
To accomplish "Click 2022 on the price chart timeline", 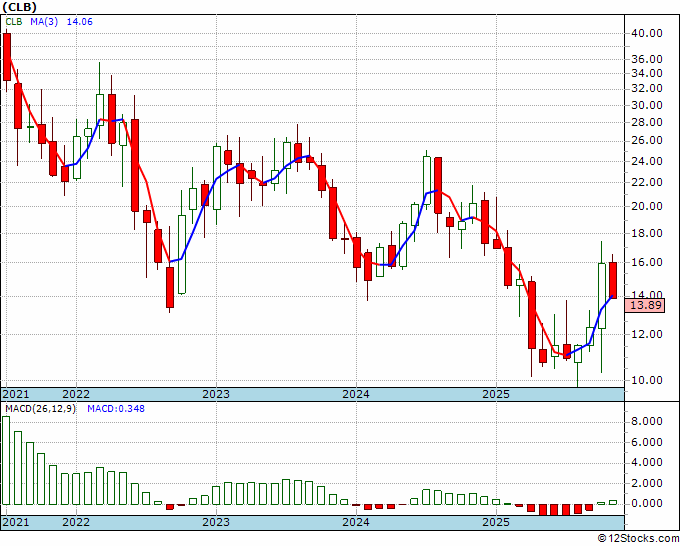I will pyautogui.click(x=76, y=394).
